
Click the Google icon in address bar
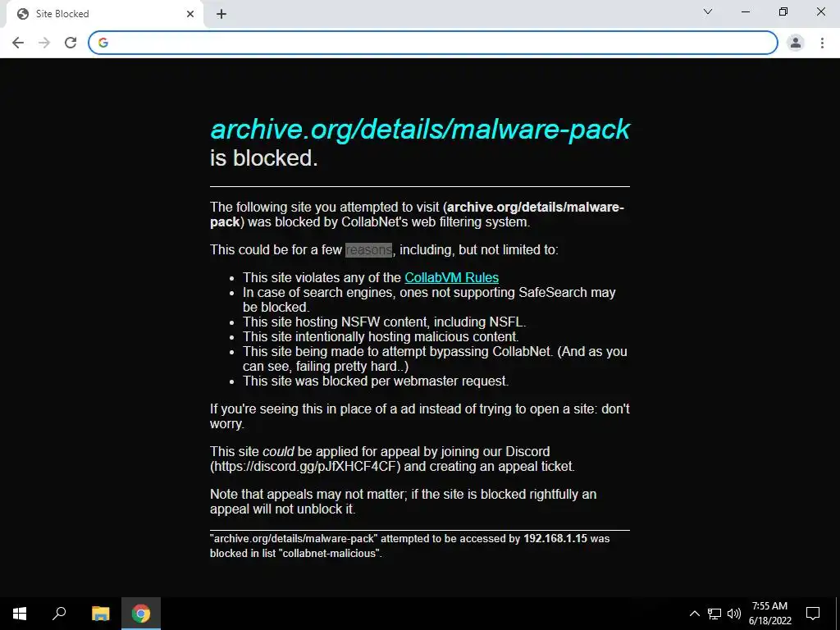103,43
